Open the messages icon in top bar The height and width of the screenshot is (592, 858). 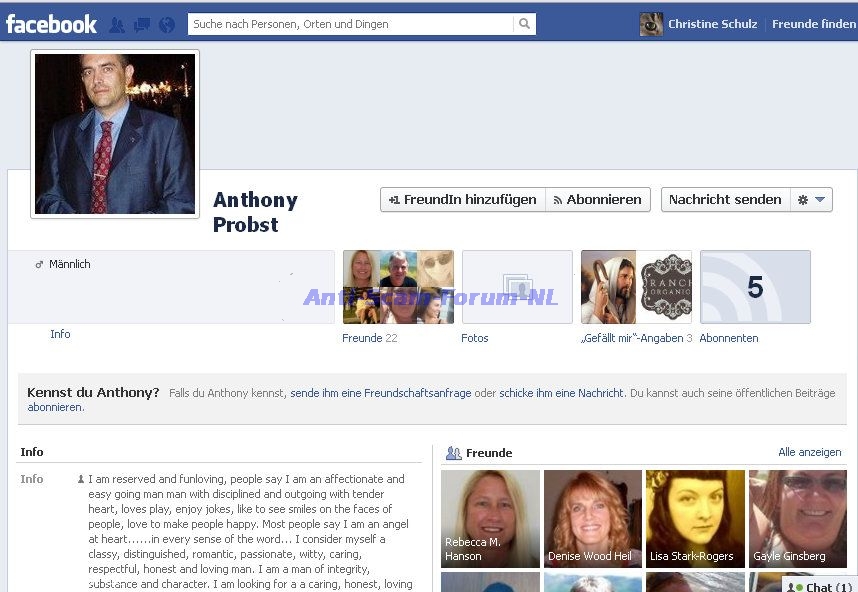click(142, 25)
